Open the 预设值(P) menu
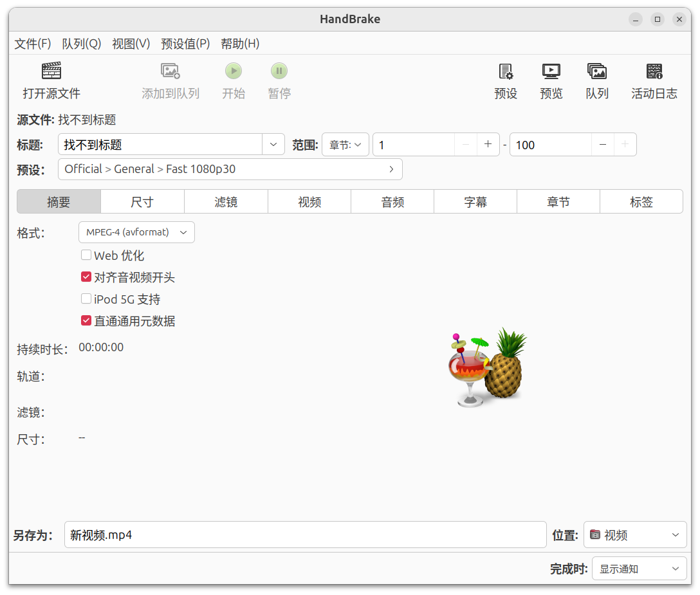 click(185, 44)
